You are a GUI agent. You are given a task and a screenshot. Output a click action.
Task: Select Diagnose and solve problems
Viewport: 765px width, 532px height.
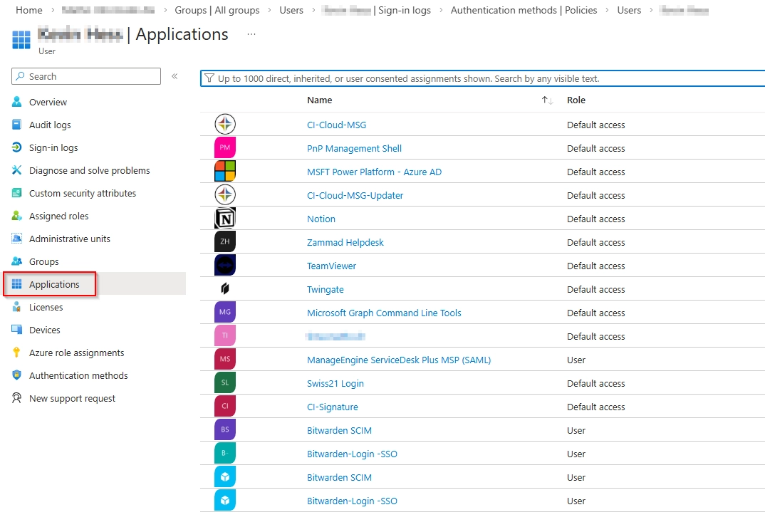click(x=88, y=170)
